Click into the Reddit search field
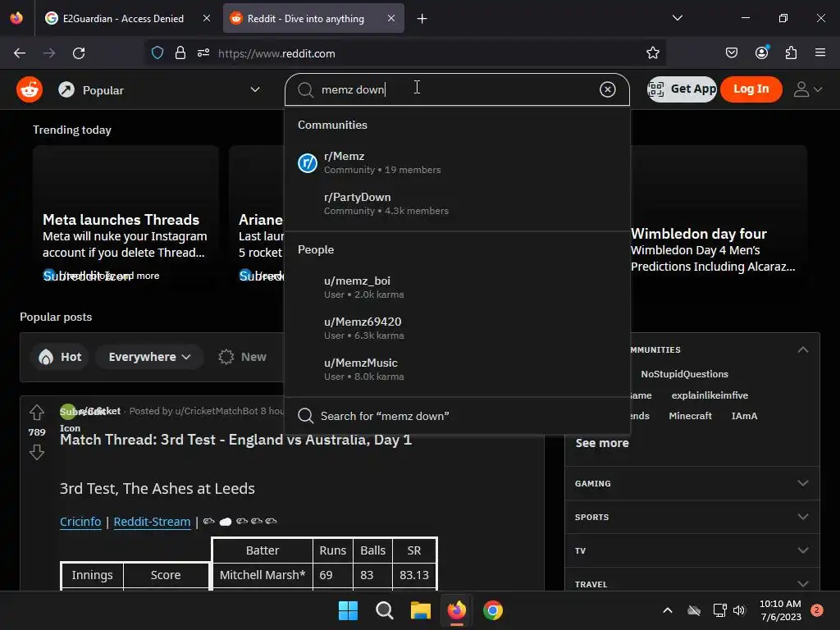Screen dimensions: 840x630 click(x=457, y=89)
